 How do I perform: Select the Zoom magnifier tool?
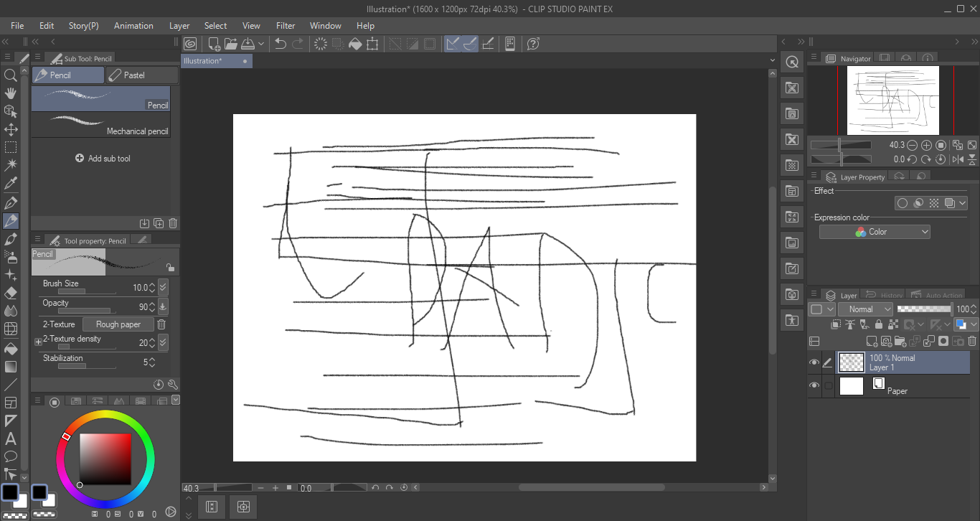point(11,75)
